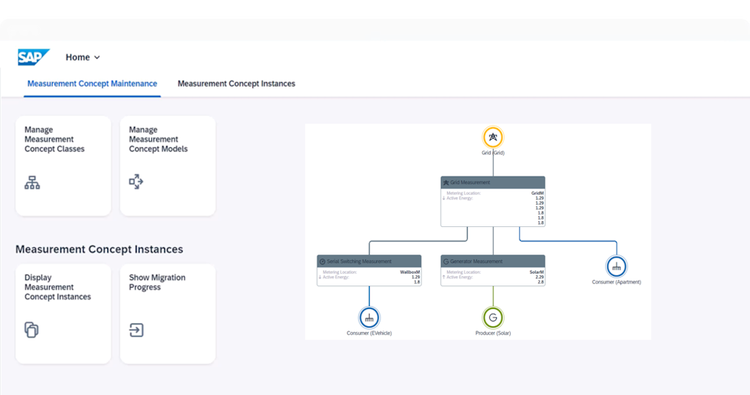Click the copy documents icon on Display tile
This screenshot has height=395, width=750.
pyautogui.click(x=32, y=330)
